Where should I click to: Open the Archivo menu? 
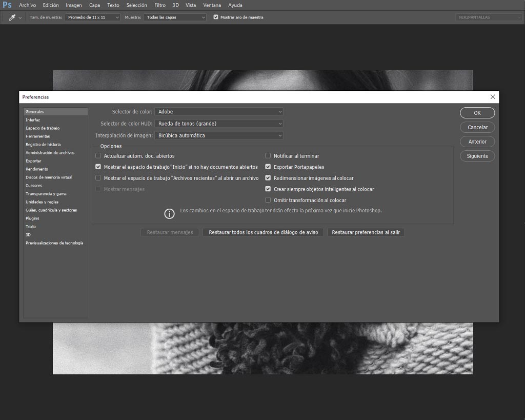28,5
